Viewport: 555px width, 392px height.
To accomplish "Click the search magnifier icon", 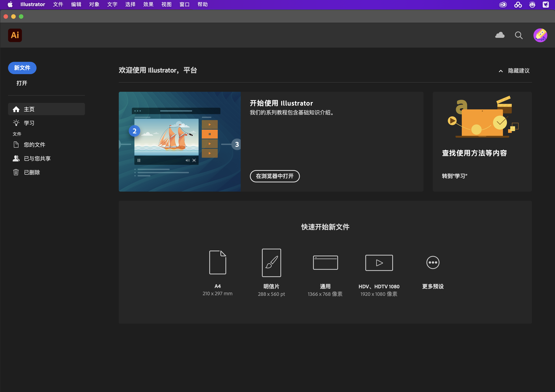I will 518,35.
